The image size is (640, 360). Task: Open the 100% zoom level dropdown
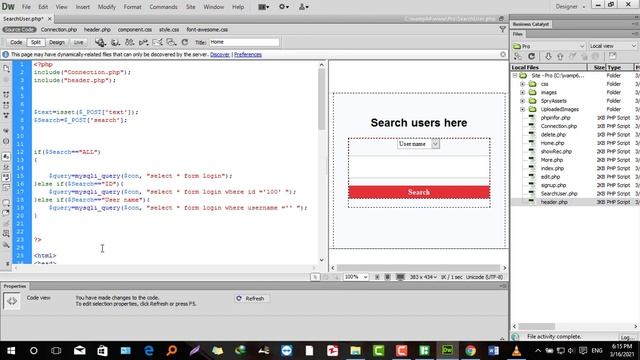click(356, 277)
